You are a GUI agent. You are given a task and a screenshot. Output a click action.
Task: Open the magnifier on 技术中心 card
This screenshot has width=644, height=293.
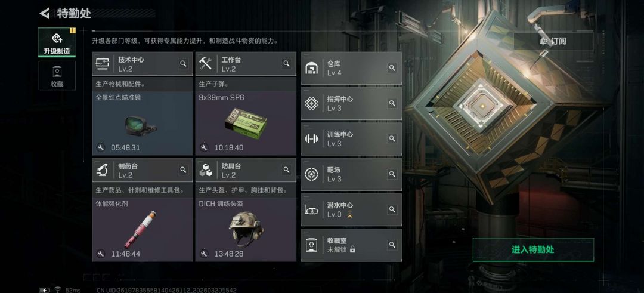pyautogui.click(x=183, y=64)
